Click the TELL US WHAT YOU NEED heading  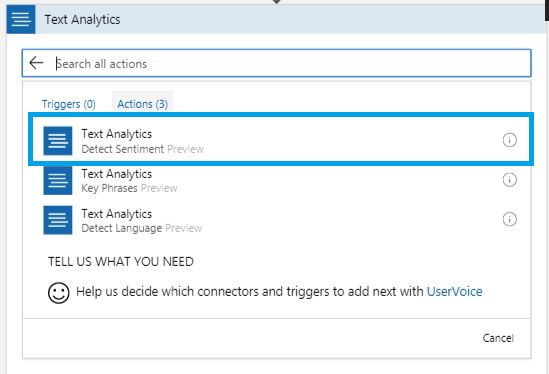[121, 262]
